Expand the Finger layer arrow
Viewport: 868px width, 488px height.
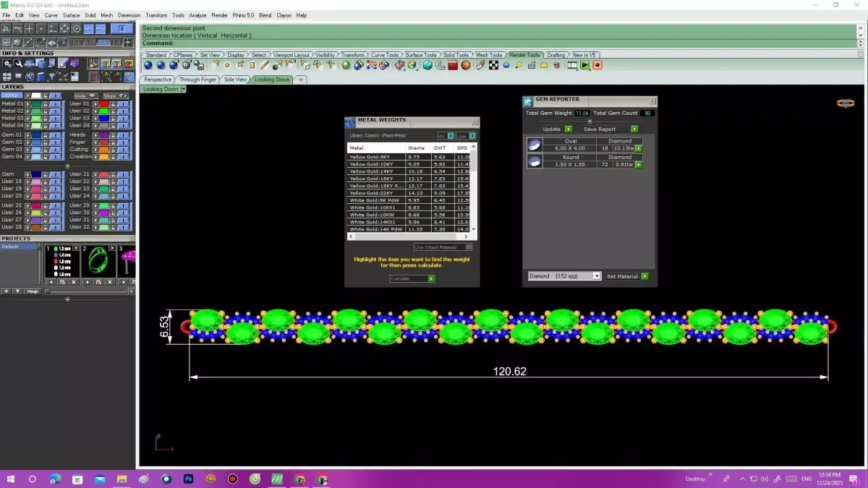[95, 142]
